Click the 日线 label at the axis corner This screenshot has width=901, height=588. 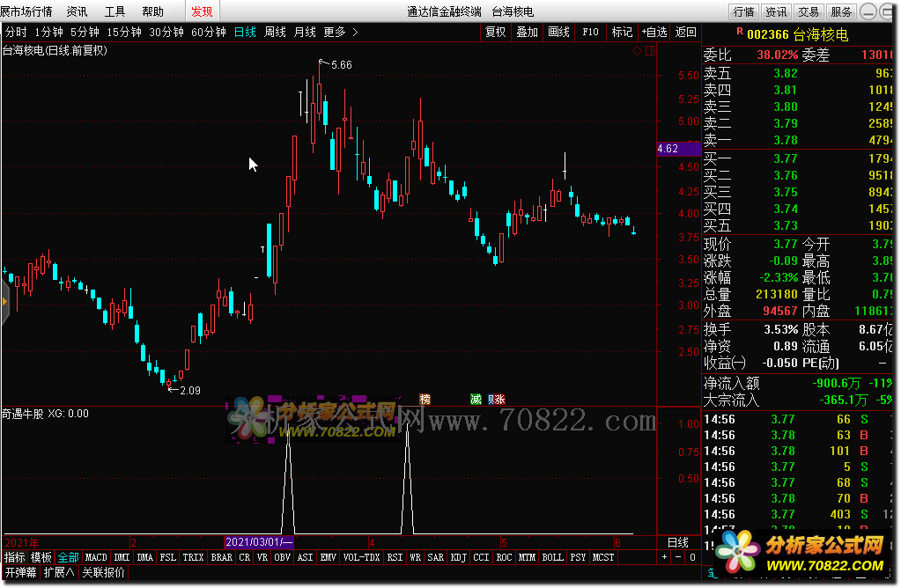pos(678,542)
